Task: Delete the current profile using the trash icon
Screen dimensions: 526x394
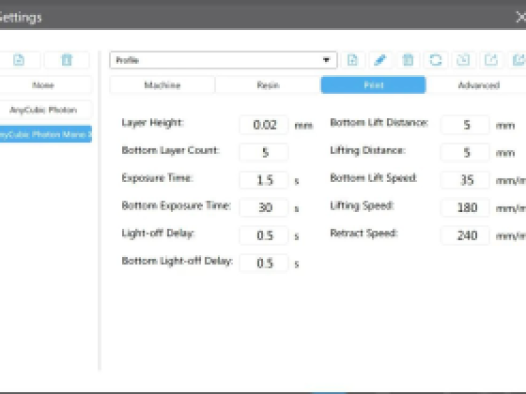Action: coord(408,60)
